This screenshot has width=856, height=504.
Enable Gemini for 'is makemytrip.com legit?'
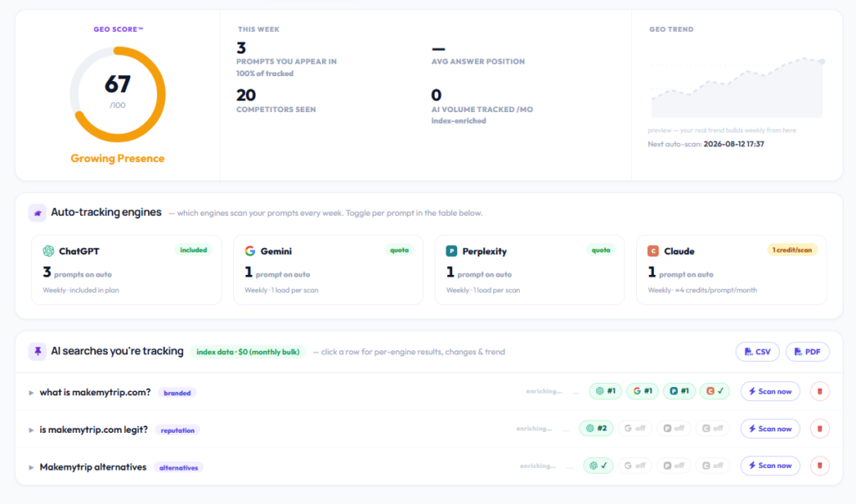635,429
